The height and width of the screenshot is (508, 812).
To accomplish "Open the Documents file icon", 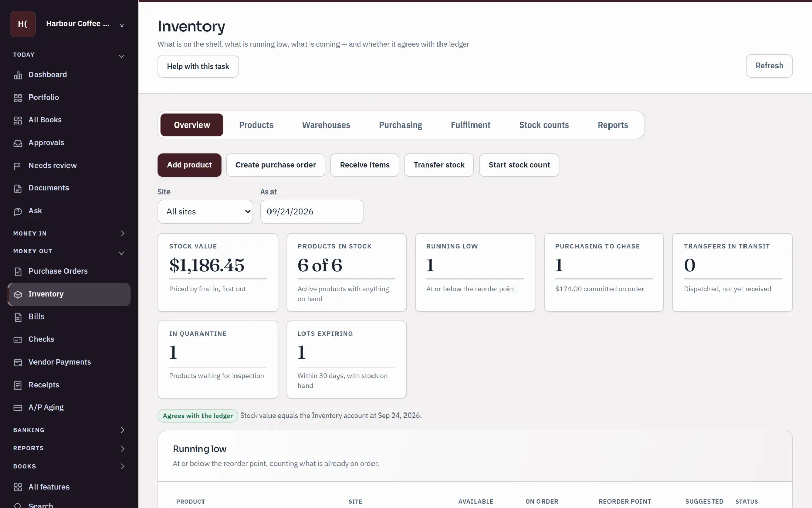I will point(18,188).
